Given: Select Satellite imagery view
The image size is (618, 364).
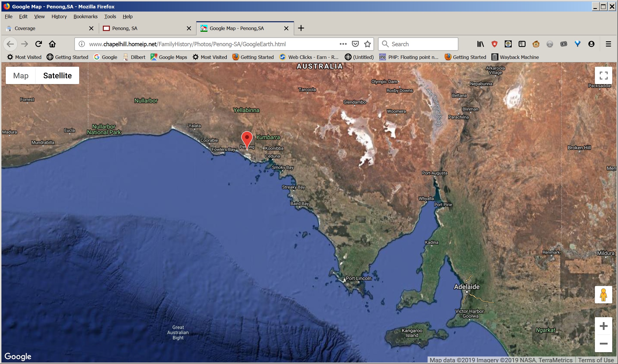Looking at the screenshot, I should click(x=57, y=76).
